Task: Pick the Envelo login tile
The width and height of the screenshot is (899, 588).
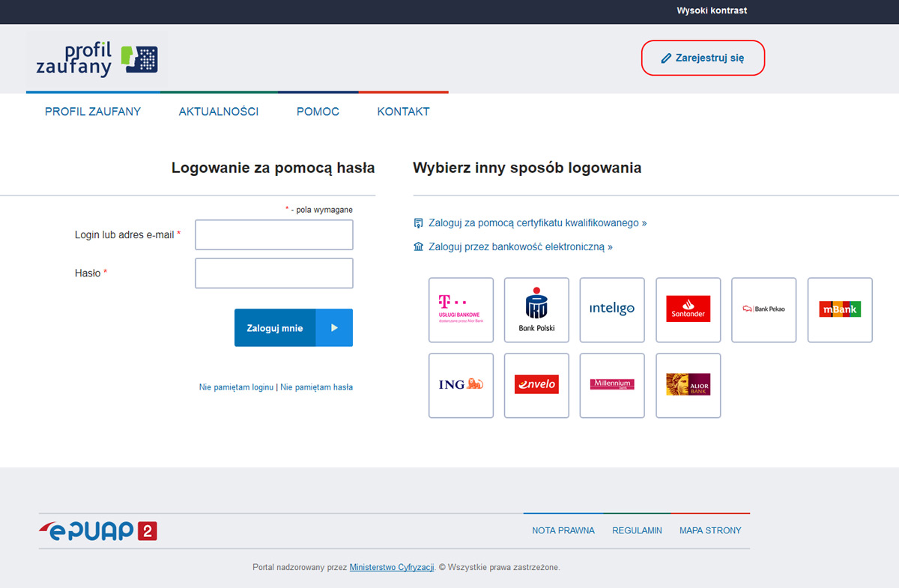Action: coord(536,385)
